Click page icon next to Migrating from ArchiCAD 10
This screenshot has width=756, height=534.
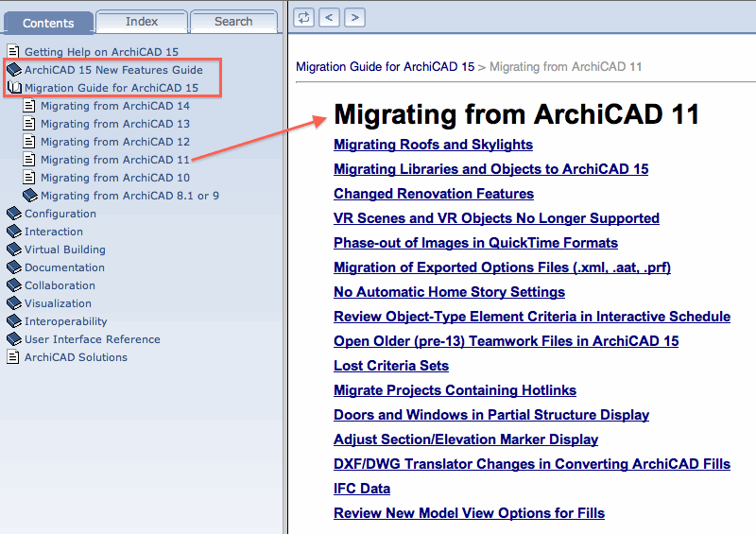point(29,178)
